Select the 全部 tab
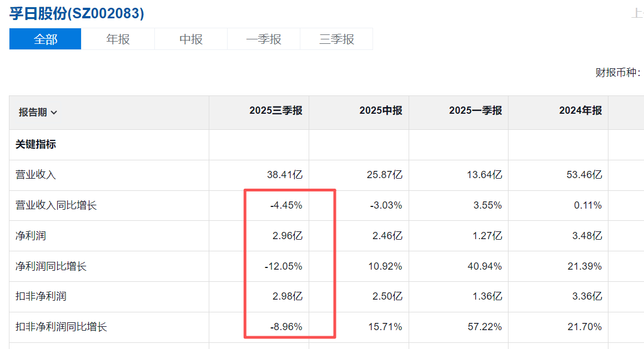This screenshot has width=644, height=349. (x=46, y=39)
